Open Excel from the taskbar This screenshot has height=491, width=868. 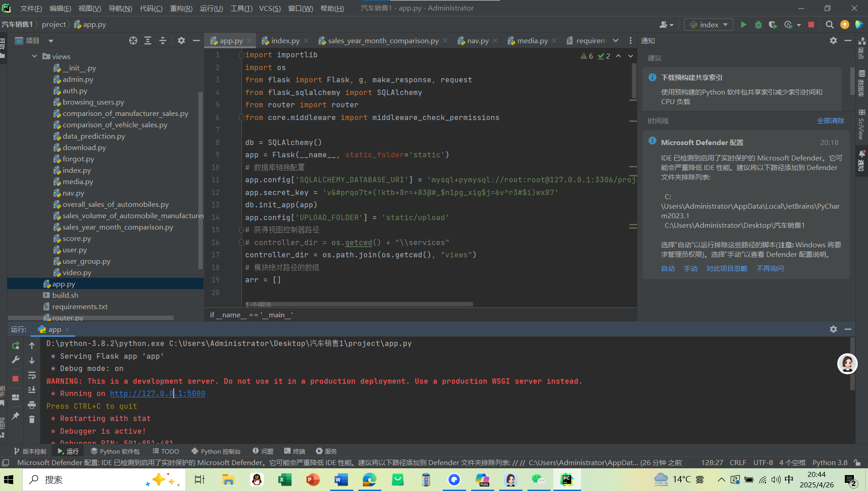point(285,480)
